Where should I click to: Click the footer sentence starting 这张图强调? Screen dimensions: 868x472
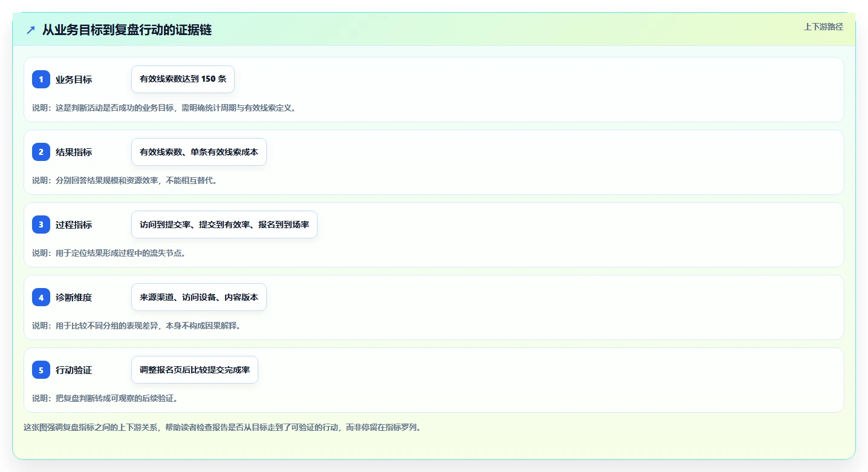tap(222, 427)
